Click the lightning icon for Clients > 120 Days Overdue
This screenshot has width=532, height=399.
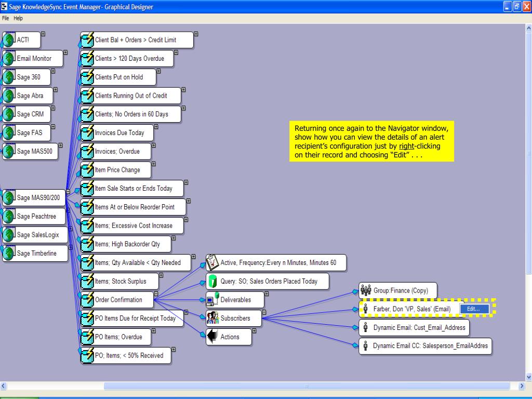87,58
